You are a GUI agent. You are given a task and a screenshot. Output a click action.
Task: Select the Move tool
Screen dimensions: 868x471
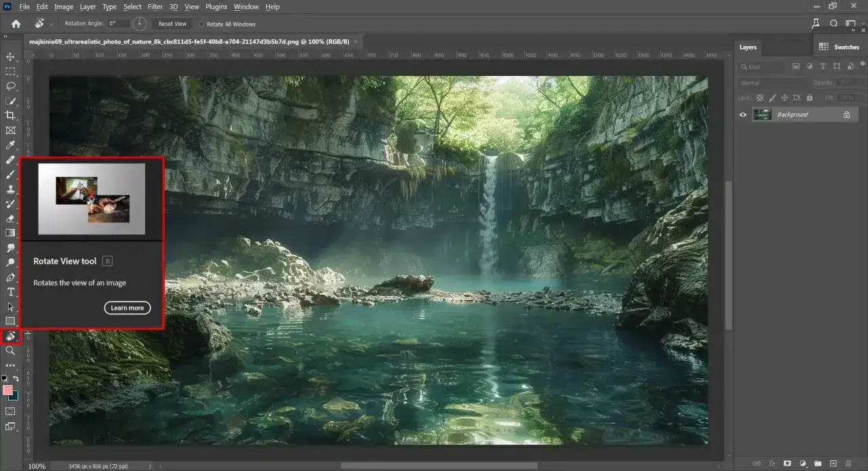pyautogui.click(x=10, y=57)
